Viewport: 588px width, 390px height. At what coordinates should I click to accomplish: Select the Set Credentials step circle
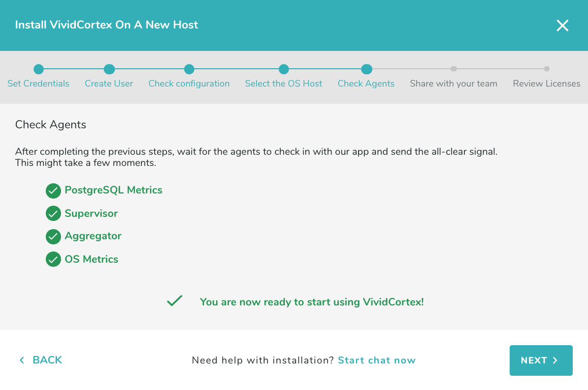click(39, 69)
